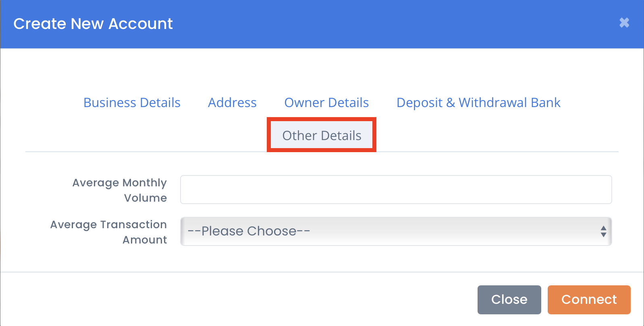Click the gray Close button

click(509, 300)
